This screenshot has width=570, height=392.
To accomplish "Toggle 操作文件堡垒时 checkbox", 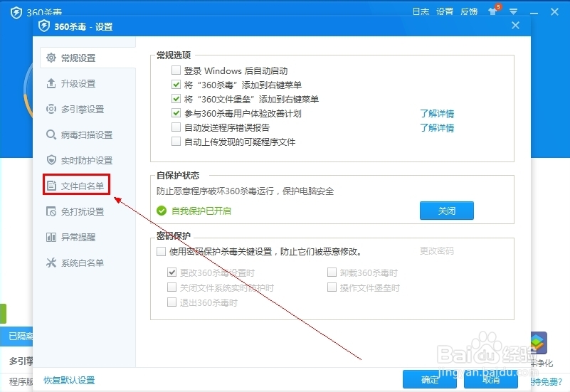I will pyautogui.click(x=332, y=287).
